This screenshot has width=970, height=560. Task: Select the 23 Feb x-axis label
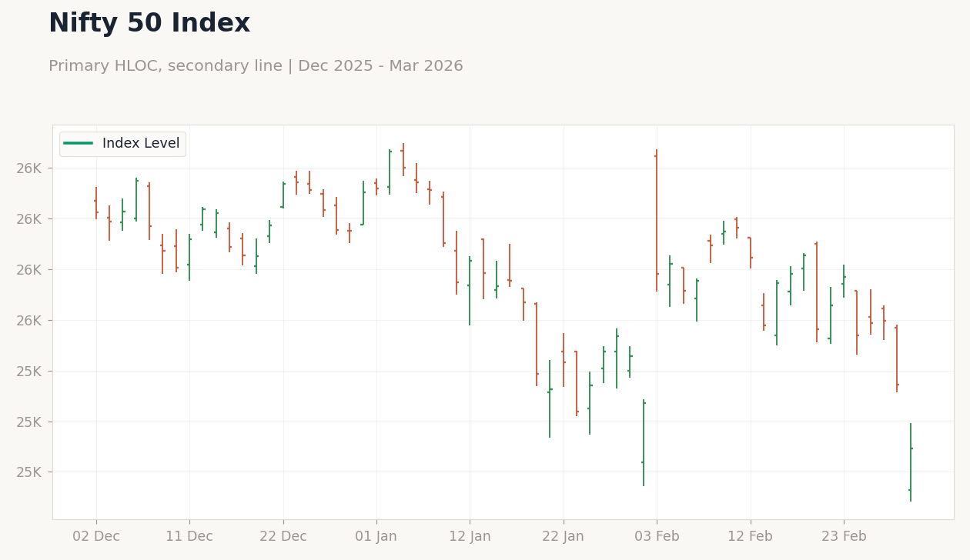844,537
